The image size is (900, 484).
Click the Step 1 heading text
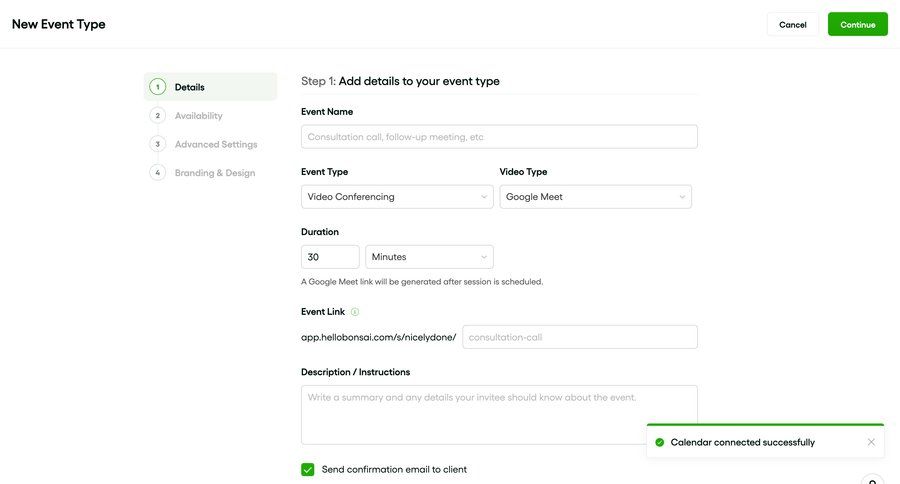(x=400, y=81)
